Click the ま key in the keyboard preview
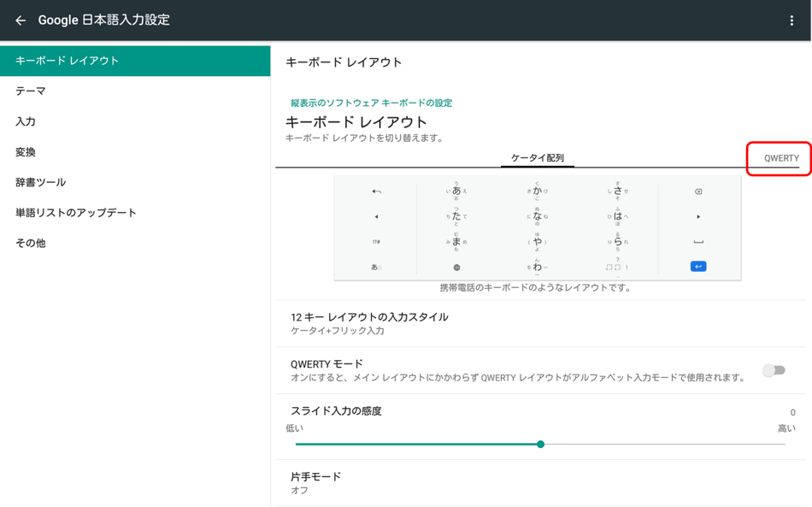The height and width of the screenshot is (507, 812). click(456, 241)
